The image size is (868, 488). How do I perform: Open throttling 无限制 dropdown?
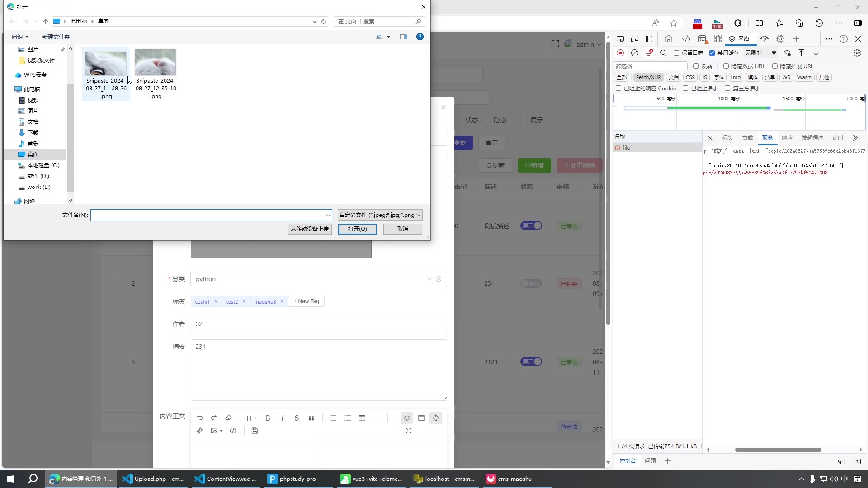pyautogui.click(x=761, y=53)
